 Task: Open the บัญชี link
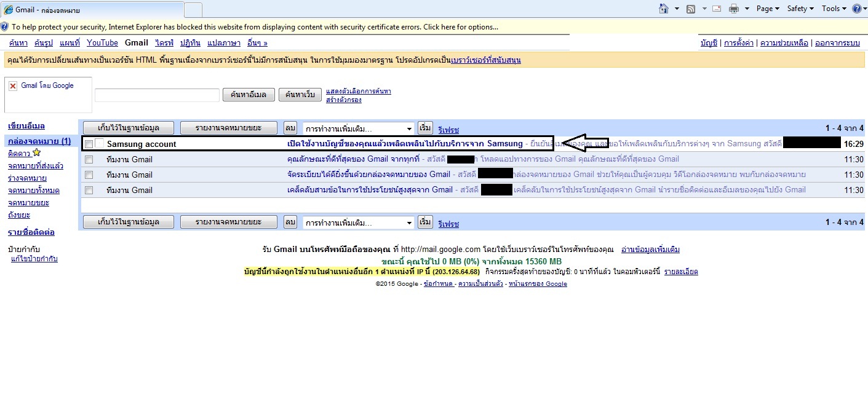tap(709, 43)
